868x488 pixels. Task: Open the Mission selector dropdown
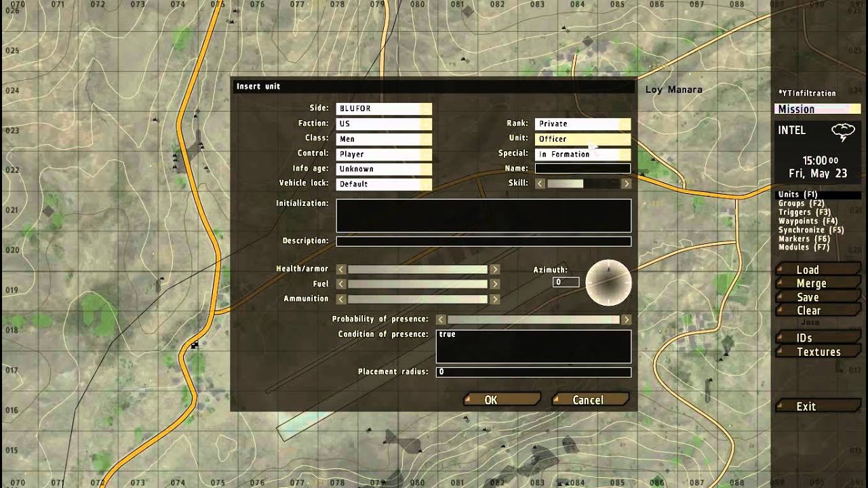(817, 109)
